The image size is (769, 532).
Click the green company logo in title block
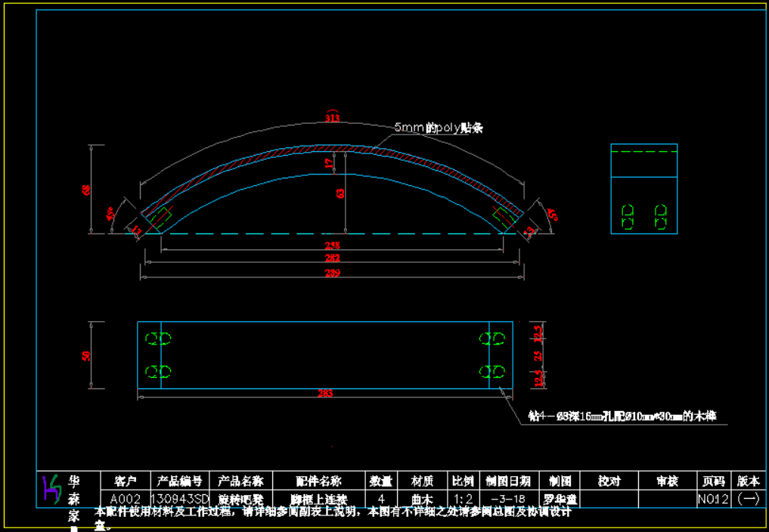pyautogui.click(x=51, y=491)
